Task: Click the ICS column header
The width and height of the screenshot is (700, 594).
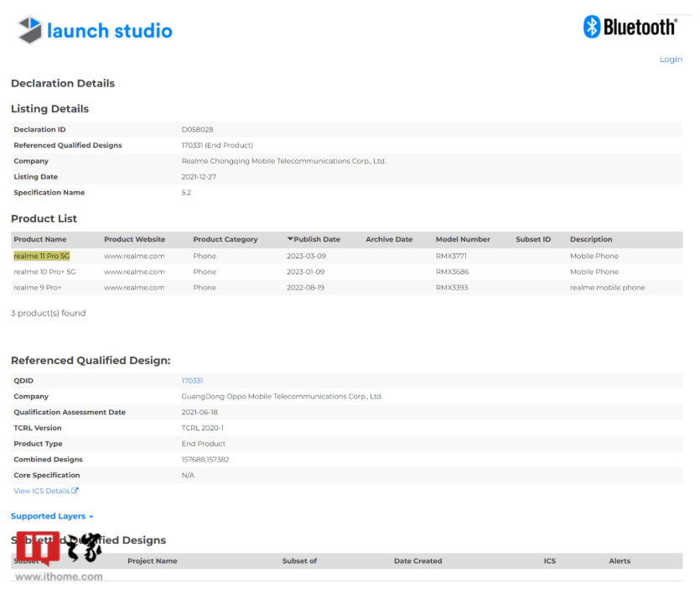Action: click(549, 561)
